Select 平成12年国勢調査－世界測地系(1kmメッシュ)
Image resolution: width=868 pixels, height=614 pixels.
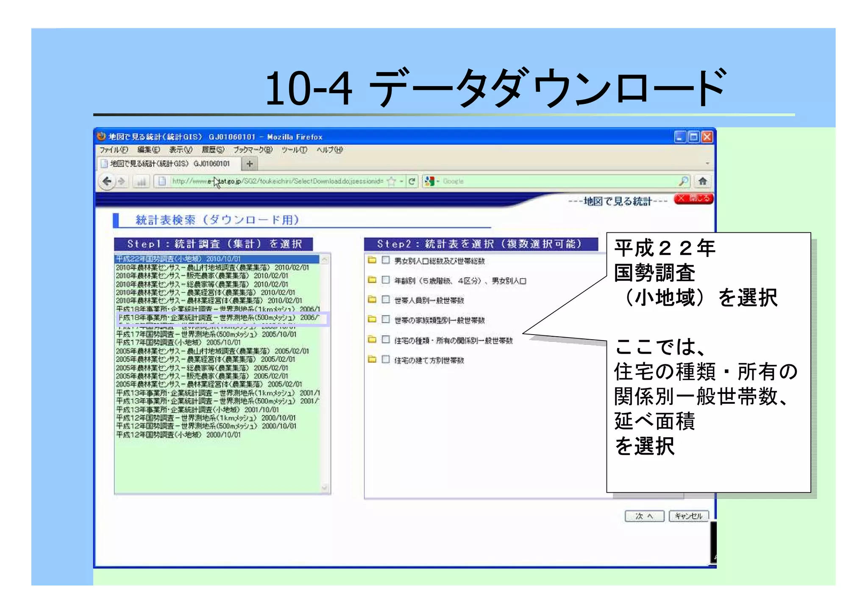(217, 418)
